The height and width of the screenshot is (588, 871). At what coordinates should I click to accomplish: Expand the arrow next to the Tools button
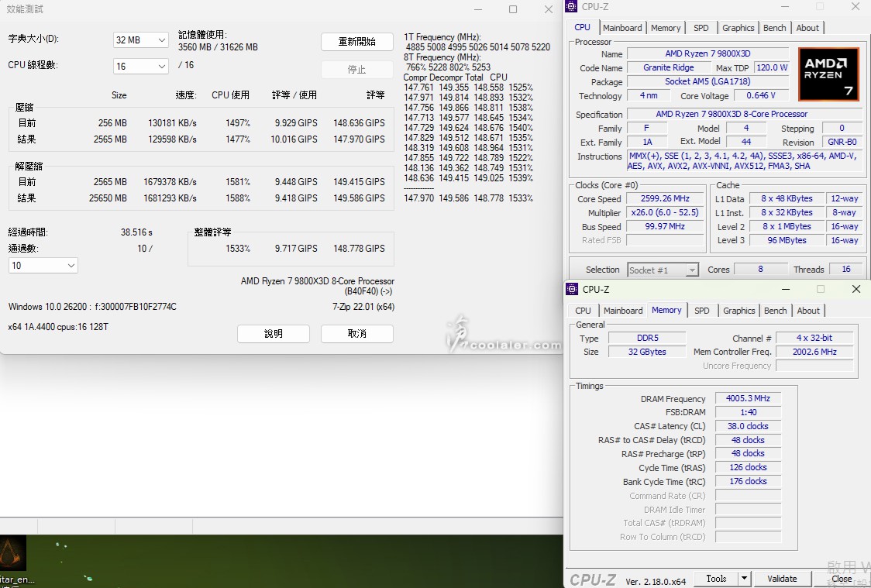744,579
